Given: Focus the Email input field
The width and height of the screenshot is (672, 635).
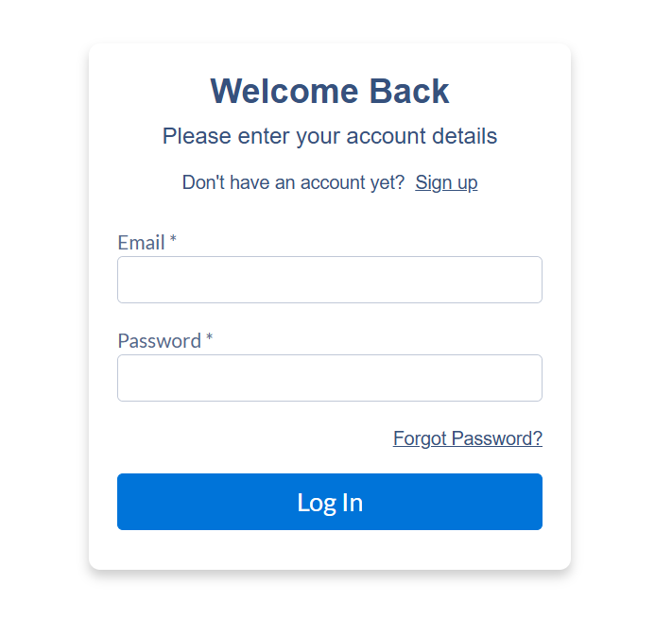Looking at the screenshot, I should pyautogui.click(x=329, y=280).
